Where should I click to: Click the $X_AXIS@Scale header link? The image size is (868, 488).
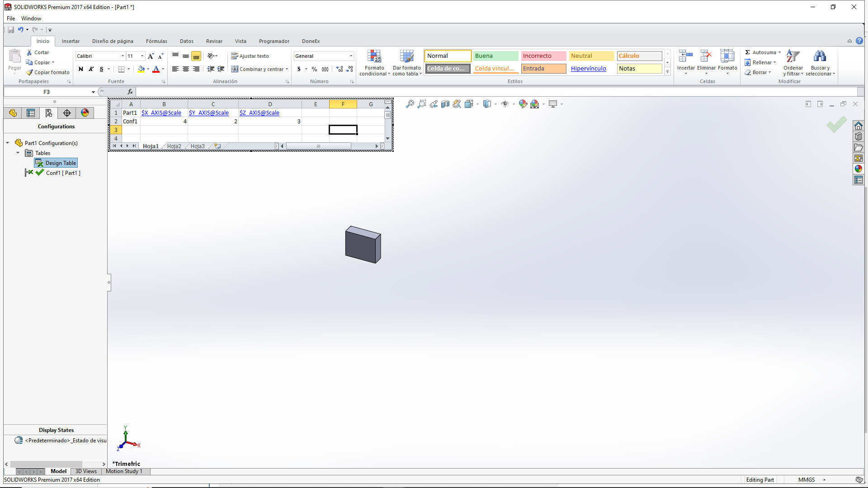161,113
